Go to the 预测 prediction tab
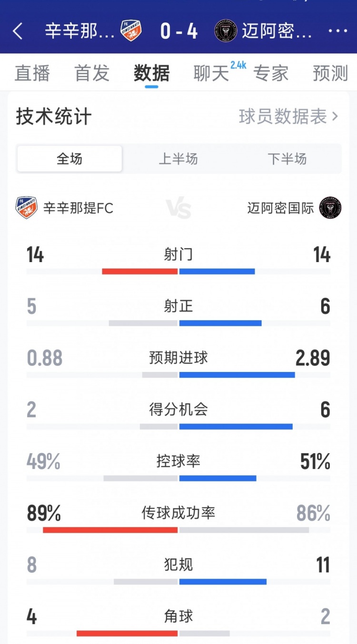Viewport: 357px width, 644px height. click(x=330, y=74)
